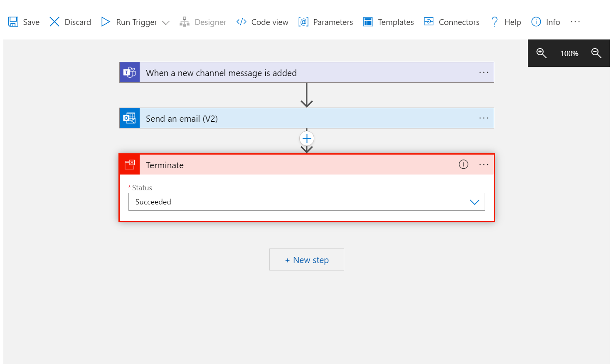Viewport: 616px width, 364px height.
Task: Click the plus icon to insert a step
Action: (307, 138)
